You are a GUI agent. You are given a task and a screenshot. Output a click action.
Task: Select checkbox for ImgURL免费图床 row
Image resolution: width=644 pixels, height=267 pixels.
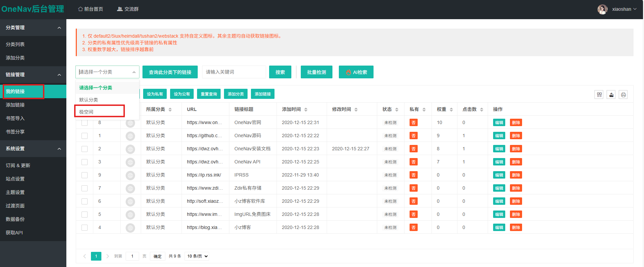click(x=85, y=215)
